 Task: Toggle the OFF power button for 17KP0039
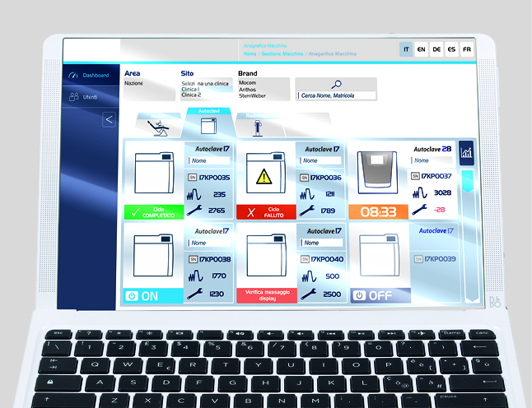pos(378,295)
